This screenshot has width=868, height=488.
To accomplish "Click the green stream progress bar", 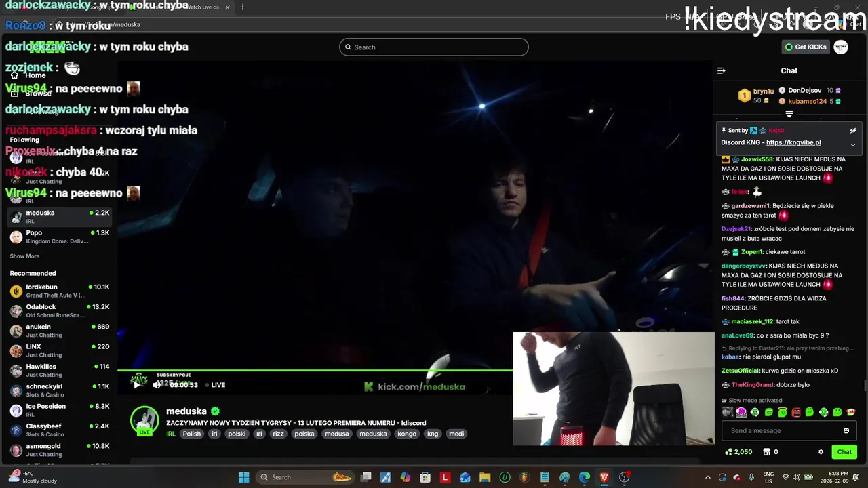I will click(315, 370).
